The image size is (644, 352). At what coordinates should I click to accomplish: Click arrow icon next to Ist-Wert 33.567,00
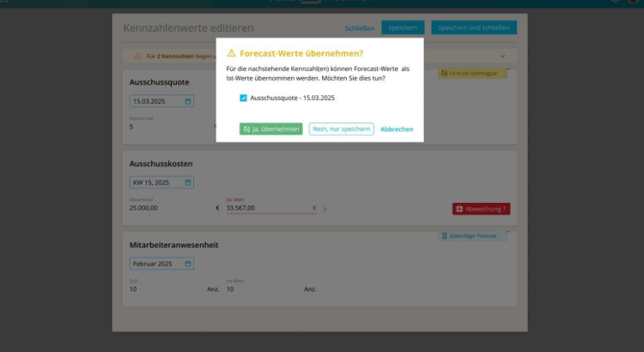tap(325, 209)
